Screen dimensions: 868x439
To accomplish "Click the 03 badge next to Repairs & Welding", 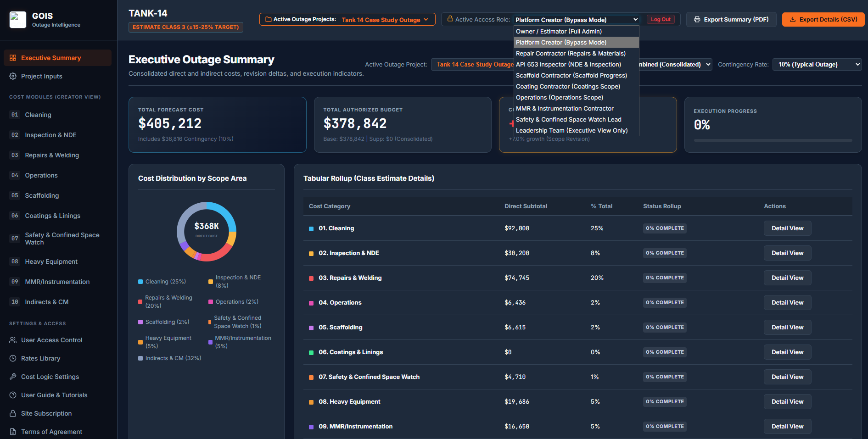I will 15,155.
